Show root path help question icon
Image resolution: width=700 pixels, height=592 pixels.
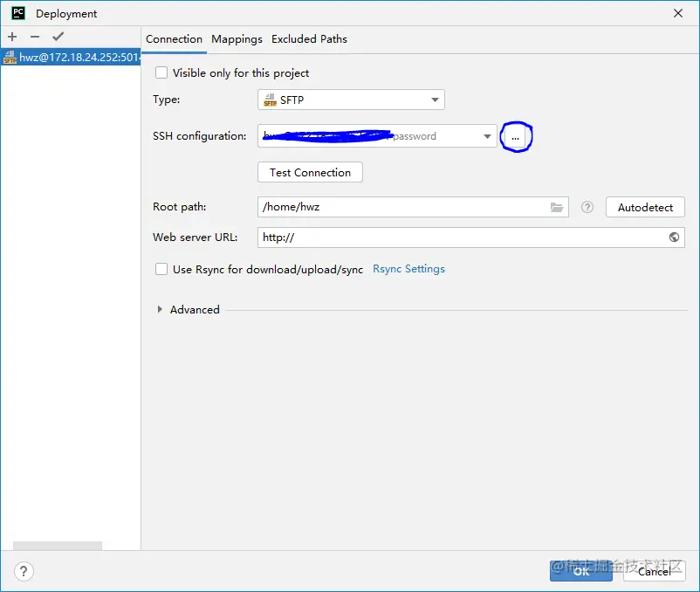tap(587, 207)
